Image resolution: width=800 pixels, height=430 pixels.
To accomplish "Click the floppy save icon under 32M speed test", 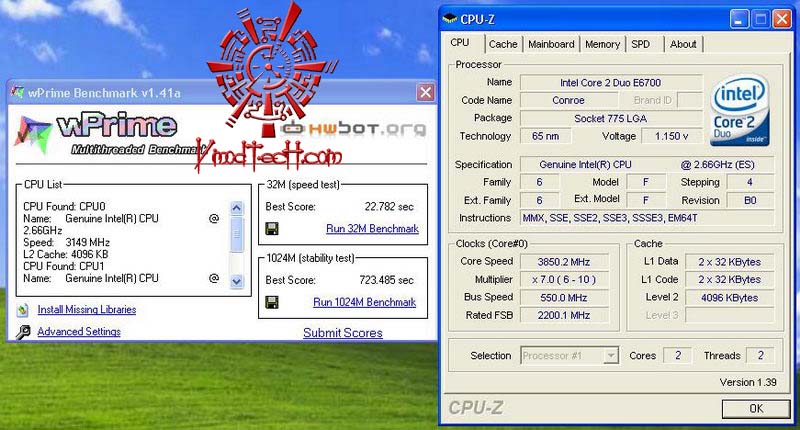I will click(x=272, y=229).
